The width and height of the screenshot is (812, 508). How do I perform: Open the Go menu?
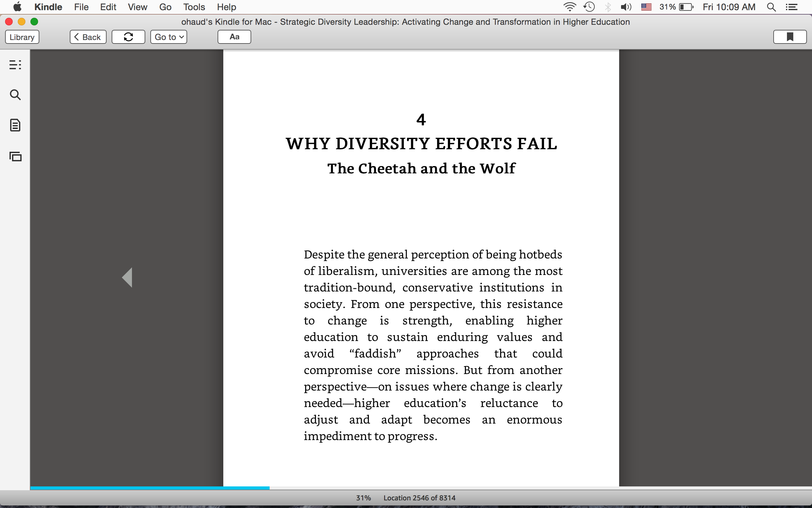(x=166, y=7)
